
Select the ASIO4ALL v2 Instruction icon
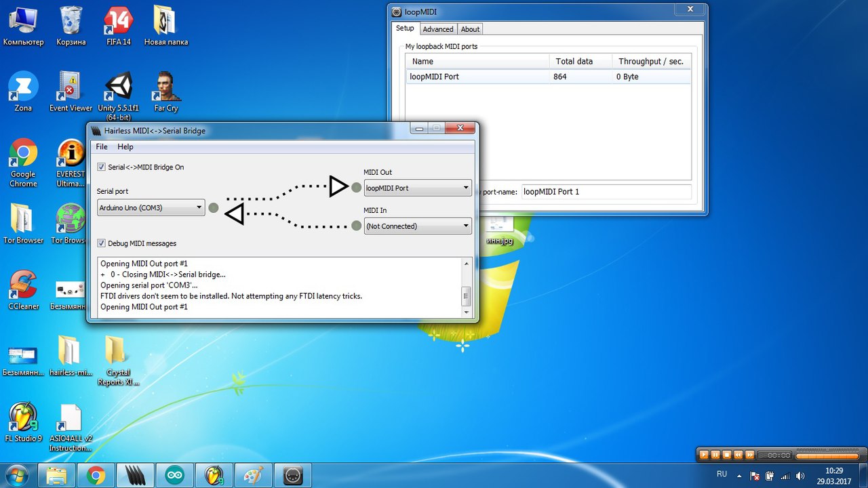71,427
